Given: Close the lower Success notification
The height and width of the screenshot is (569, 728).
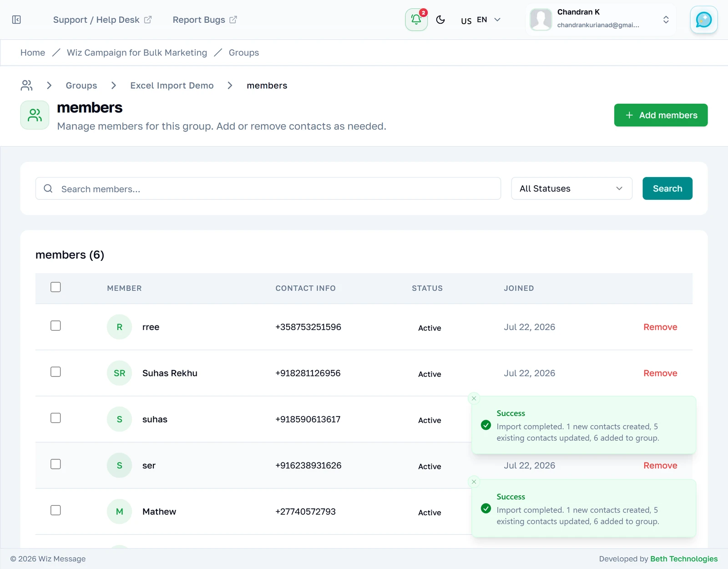Looking at the screenshot, I should 474,482.
